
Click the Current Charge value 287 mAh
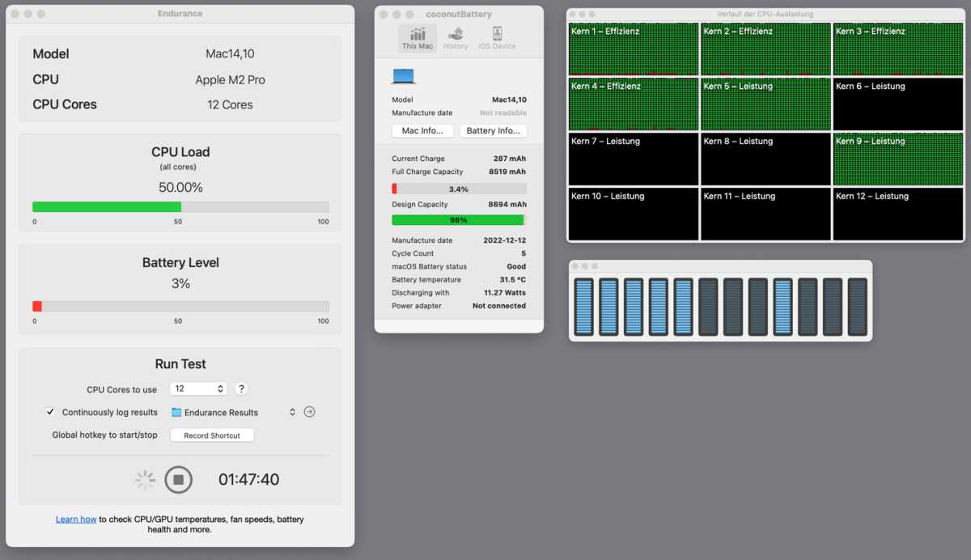[510, 159]
